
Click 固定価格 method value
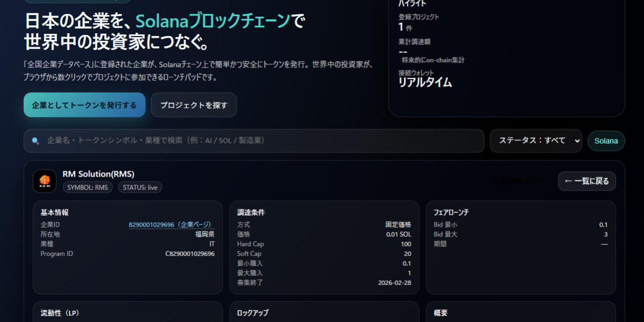(398, 224)
